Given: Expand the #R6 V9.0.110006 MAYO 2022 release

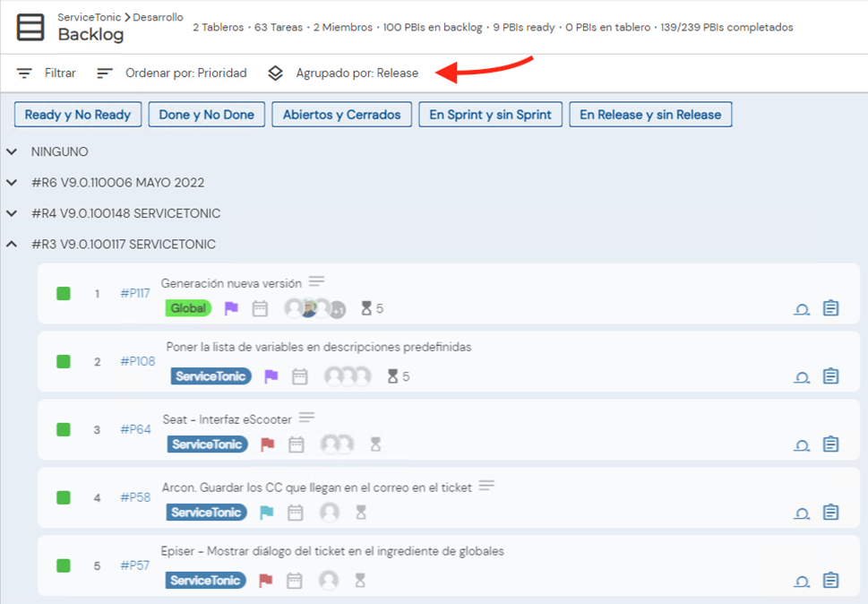Looking at the screenshot, I should (12, 183).
